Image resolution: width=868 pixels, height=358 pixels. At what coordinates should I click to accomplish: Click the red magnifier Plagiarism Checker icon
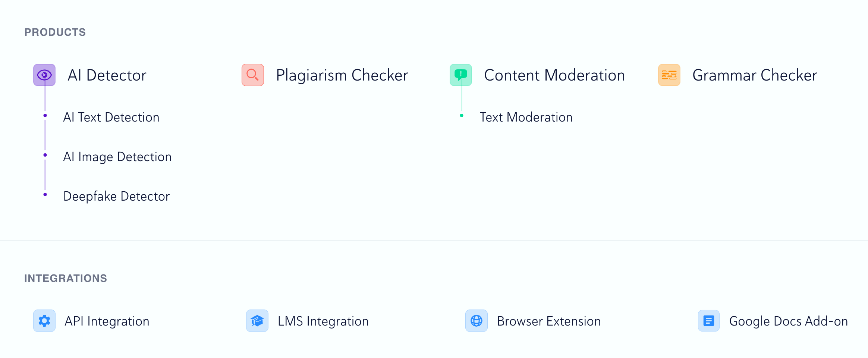coord(253,75)
